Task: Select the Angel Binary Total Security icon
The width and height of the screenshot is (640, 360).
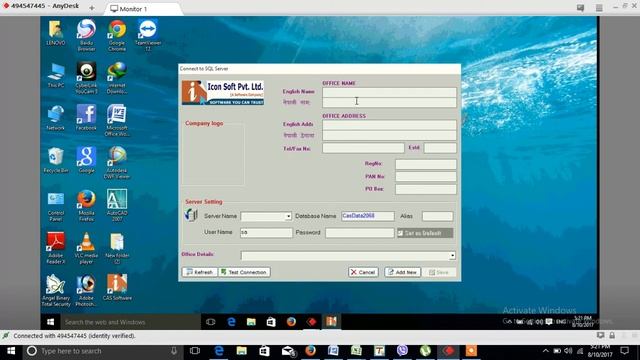Action: tap(56, 291)
